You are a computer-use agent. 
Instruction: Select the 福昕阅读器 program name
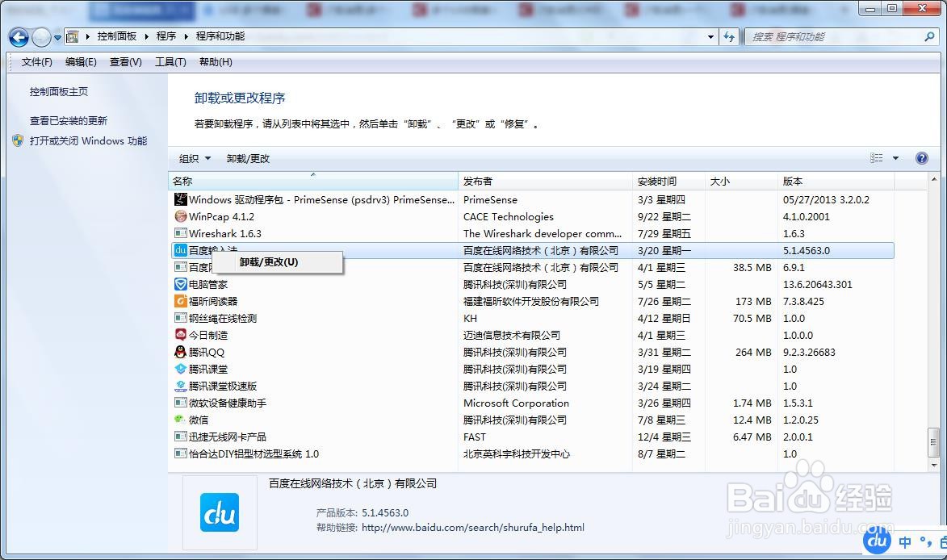tap(212, 301)
